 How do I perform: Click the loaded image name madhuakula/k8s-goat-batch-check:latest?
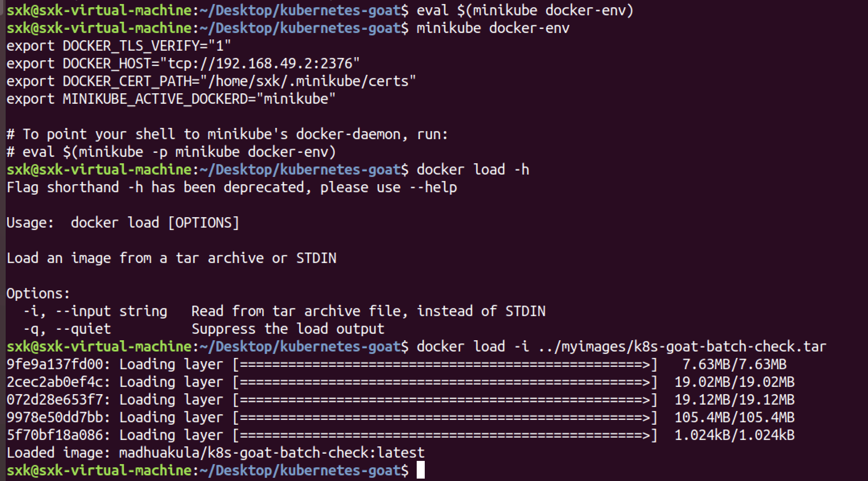pos(272,453)
